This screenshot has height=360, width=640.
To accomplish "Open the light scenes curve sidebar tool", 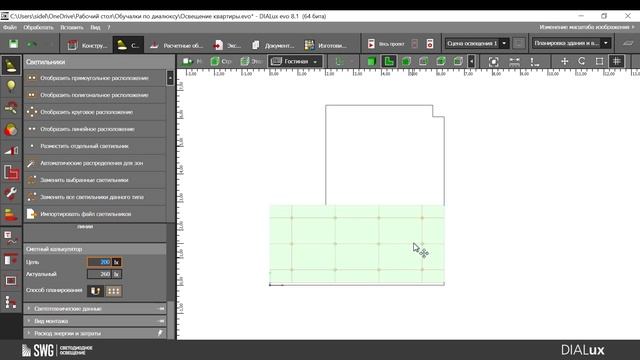I will [x=11, y=238].
